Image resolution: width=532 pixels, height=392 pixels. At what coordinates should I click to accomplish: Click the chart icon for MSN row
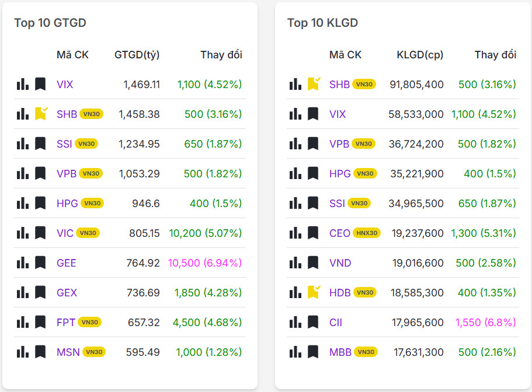(x=23, y=352)
